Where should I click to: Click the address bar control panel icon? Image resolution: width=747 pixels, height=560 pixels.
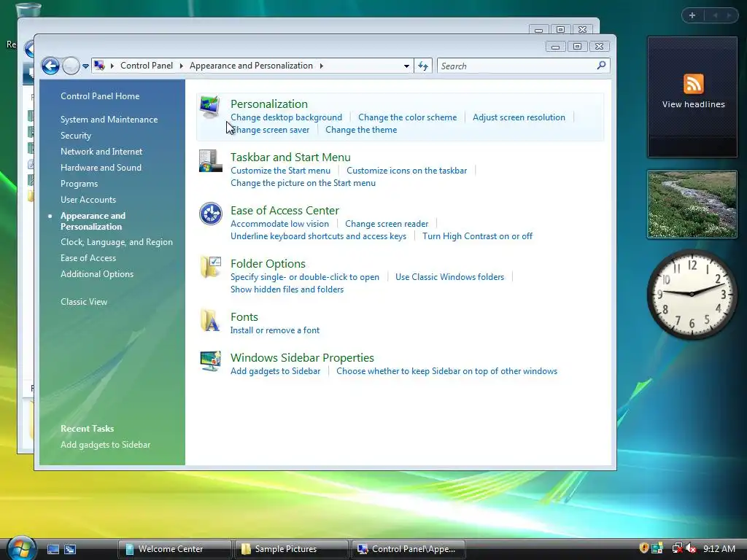pyautogui.click(x=99, y=66)
